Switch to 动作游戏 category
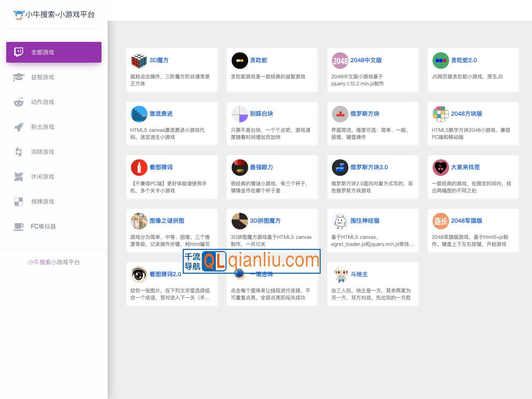The image size is (532, 399). coord(42,102)
